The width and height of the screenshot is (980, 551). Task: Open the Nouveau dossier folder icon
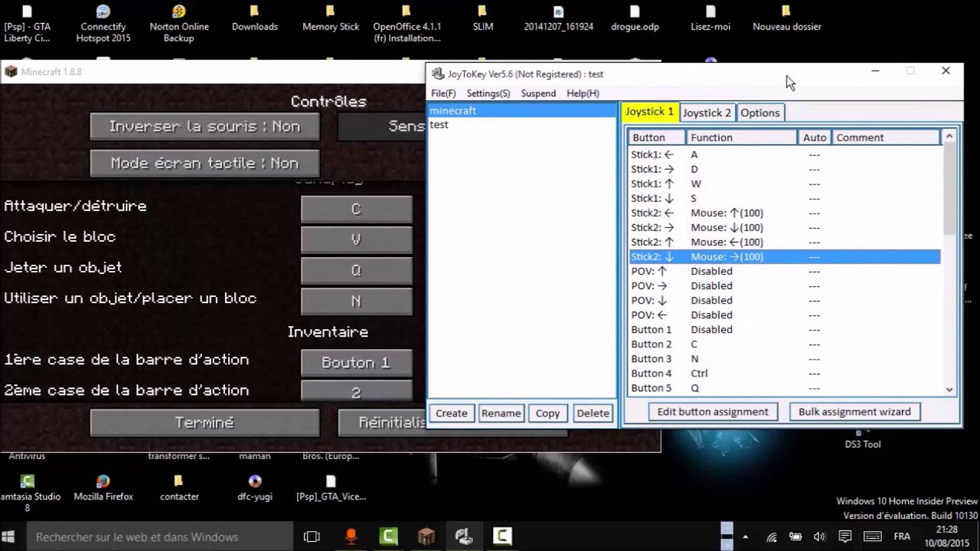tap(786, 18)
